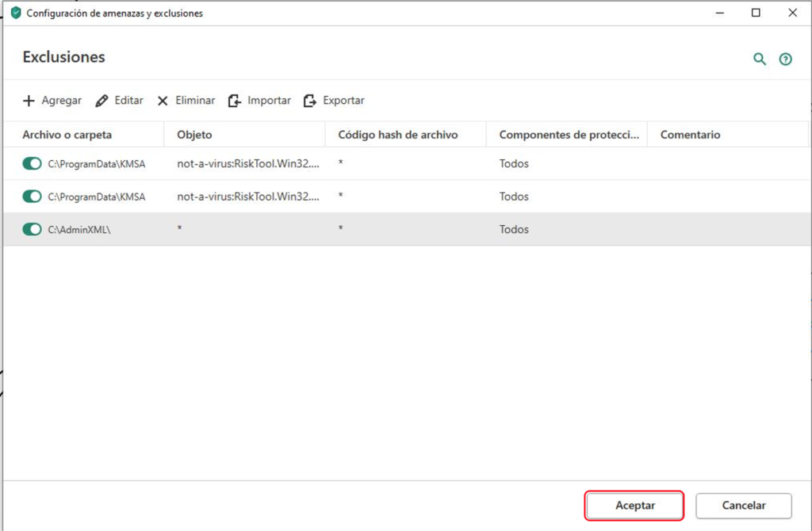Screen dimensions: 812x531
Task: Click the Comentario column header
Action: click(x=690, y=135)
